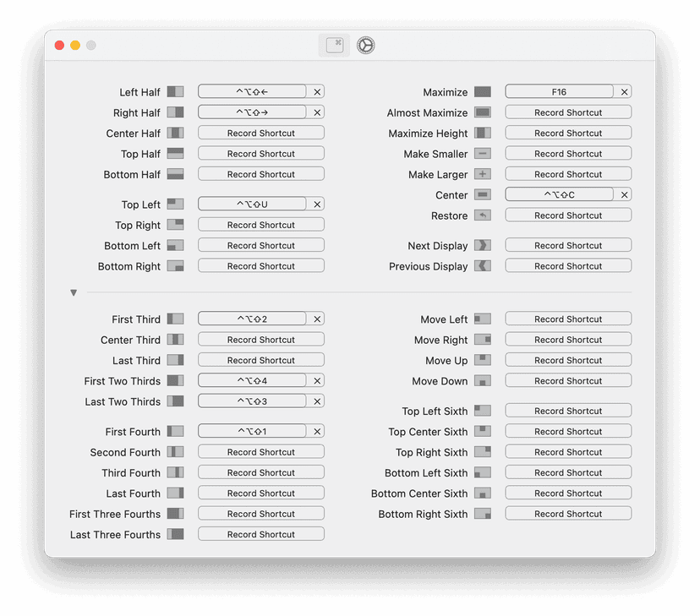The height and width of the screenshot is (616, 700).
Task: Click the Next Display arrow icon
Action: click(x=481, y=245)
